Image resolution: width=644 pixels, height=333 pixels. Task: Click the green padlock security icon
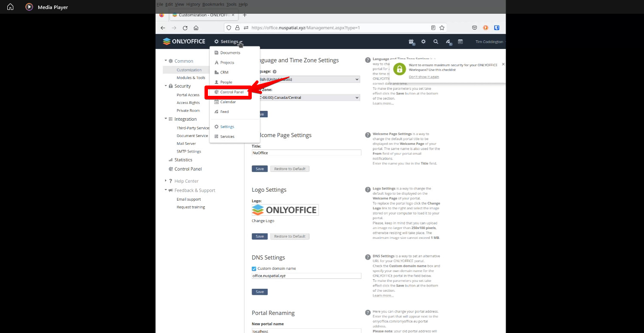click(400, 69)
